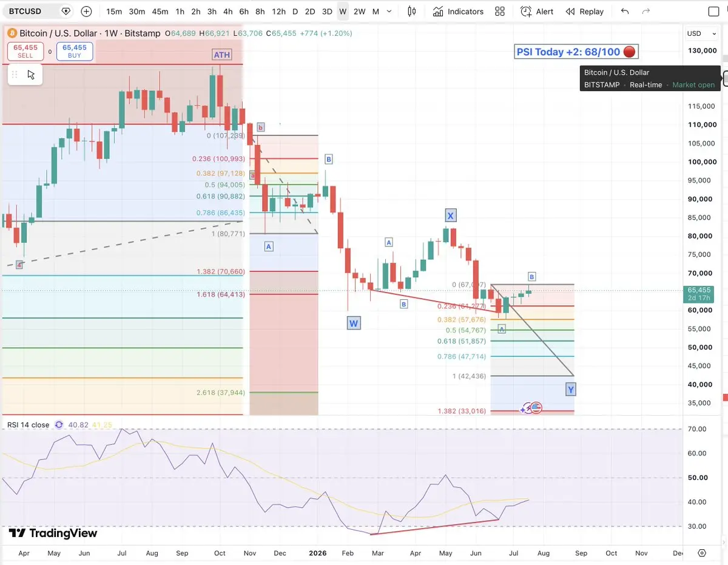Click the redo arrow

(x=646, y=12)
